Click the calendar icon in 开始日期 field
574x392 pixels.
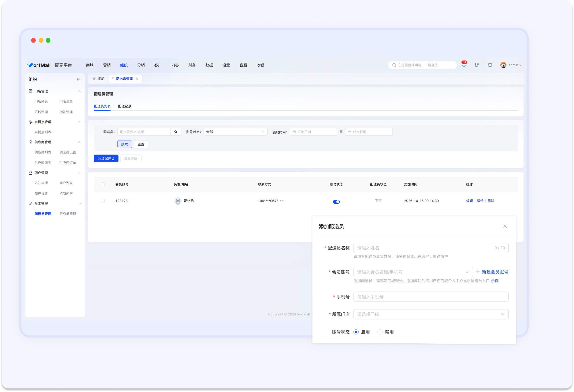[294, 132]
